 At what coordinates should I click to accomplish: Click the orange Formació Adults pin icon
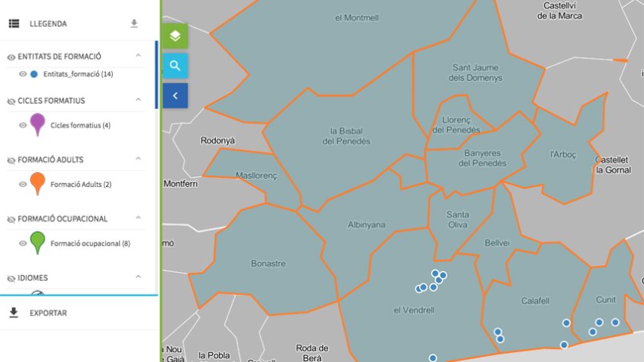pos(37,183)
